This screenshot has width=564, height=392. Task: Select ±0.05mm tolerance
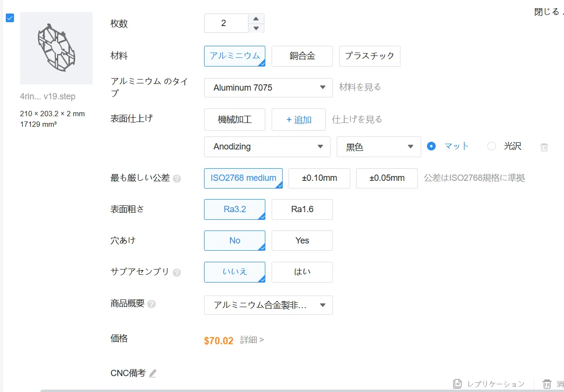tap(387, 178)
